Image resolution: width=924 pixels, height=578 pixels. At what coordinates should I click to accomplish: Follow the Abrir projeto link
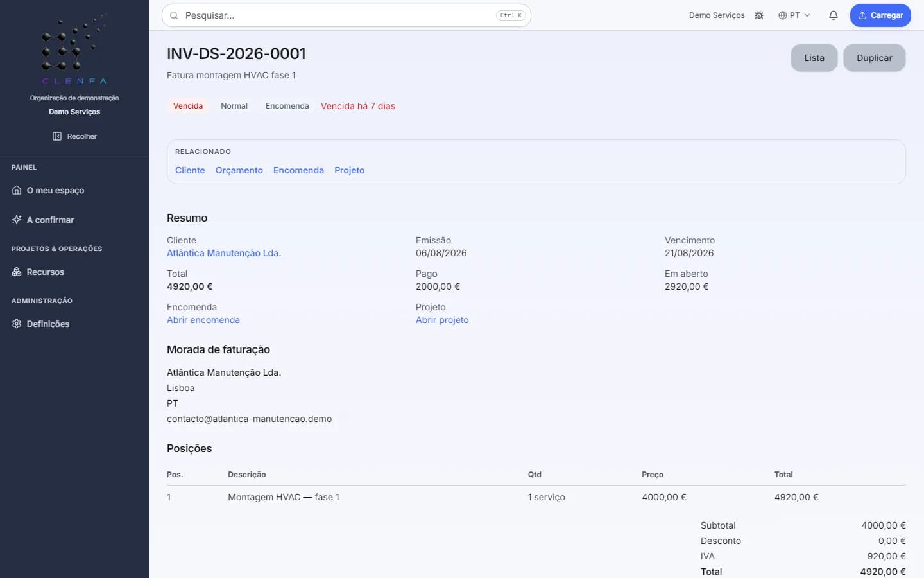point(442,320)
